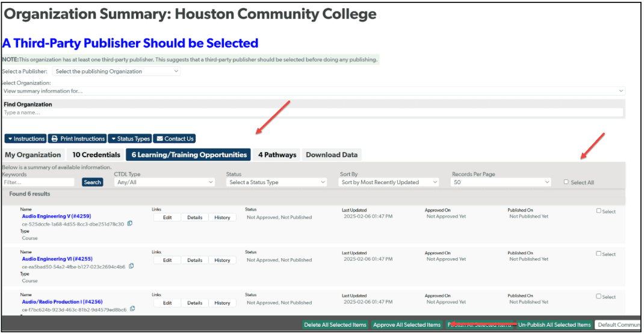Select first row 'Not Approved, Not Published' status

click(x=279, y=217)
